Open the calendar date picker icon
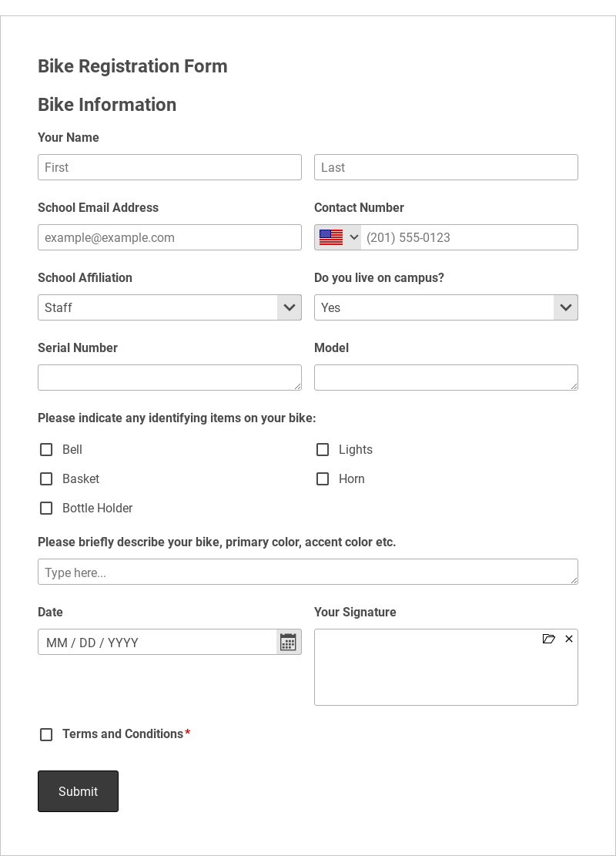Screen dimensions: 616x856 pos(288,642)
